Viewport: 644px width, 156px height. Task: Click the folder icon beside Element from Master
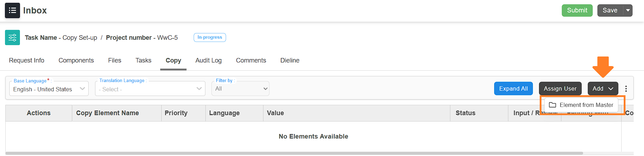point(553,105)
